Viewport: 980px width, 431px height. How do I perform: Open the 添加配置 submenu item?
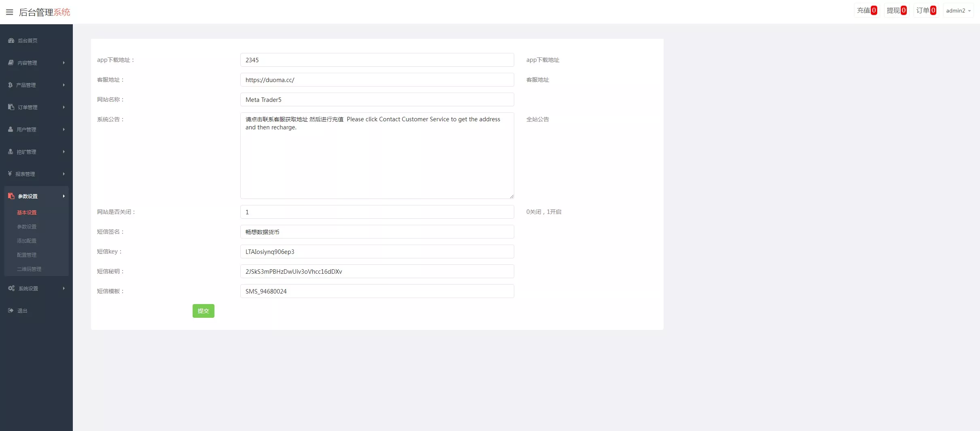27,241
